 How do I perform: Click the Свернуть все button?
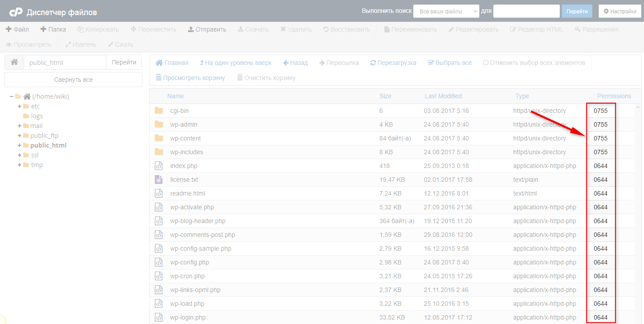pyautogui.click(x=73, y=80)
